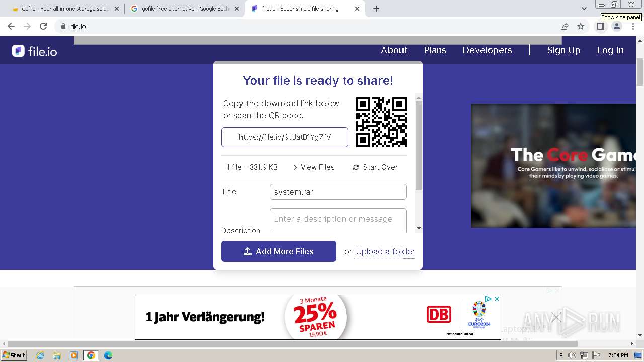Click Start Over button
Viewport: 644px width, 362px height.
coord(375,167)
